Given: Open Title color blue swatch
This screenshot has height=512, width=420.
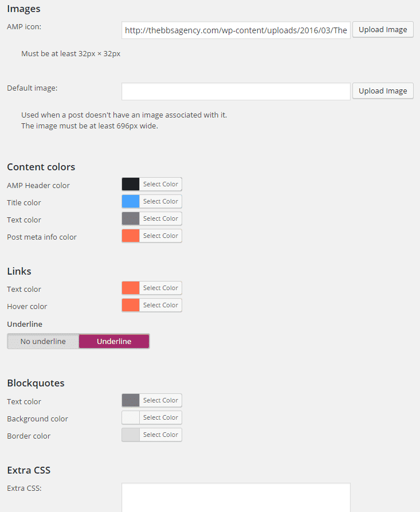Looking at the screenshot, I should [x=131, y=201].
